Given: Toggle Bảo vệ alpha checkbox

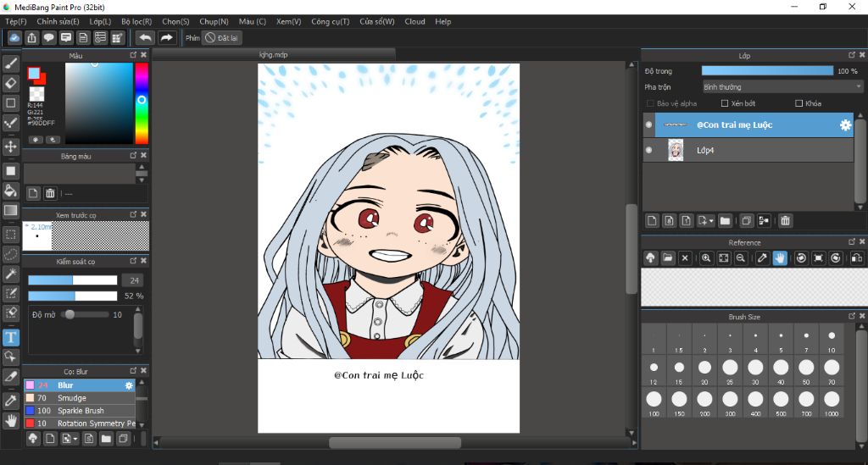Looking at the screenshot, I should tap(650, 103).
